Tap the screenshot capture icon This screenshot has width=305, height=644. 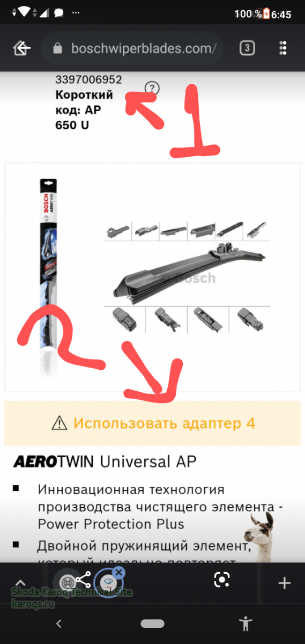(222, 580)
